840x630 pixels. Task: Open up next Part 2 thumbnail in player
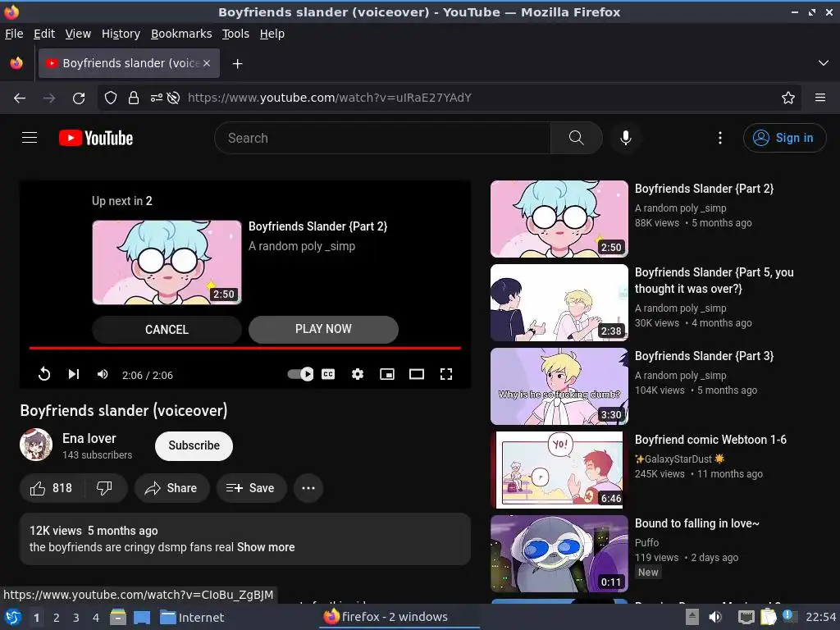click(x=167, y=262)
